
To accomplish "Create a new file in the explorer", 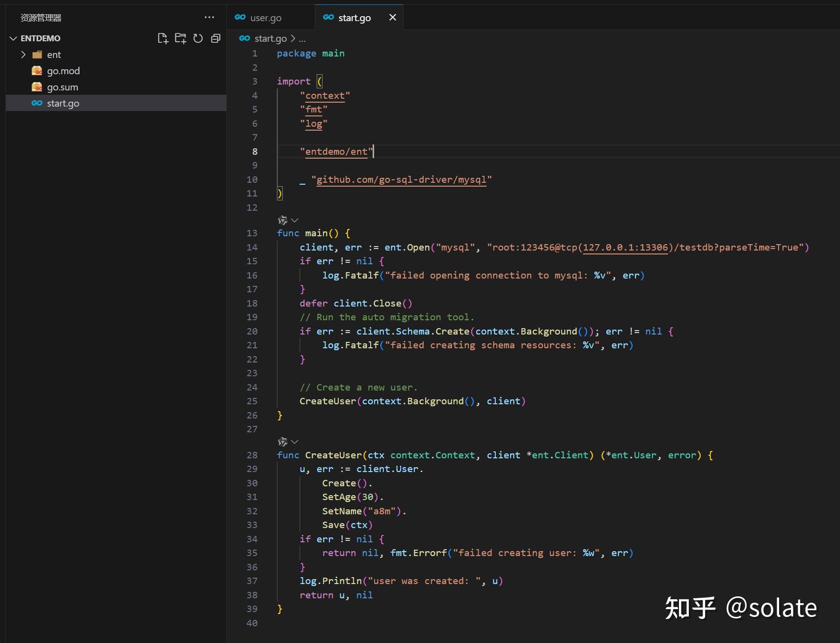I will point(163,38).
